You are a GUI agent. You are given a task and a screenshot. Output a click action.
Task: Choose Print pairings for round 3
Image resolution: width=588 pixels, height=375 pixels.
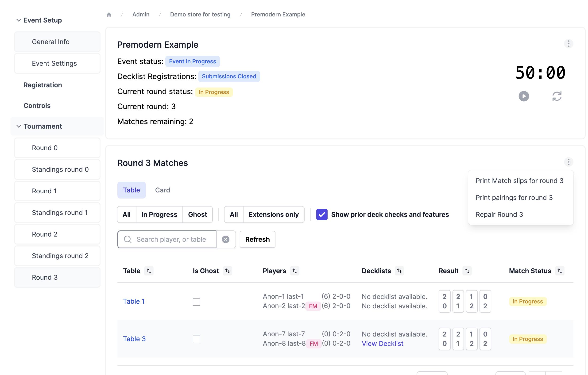514,198
